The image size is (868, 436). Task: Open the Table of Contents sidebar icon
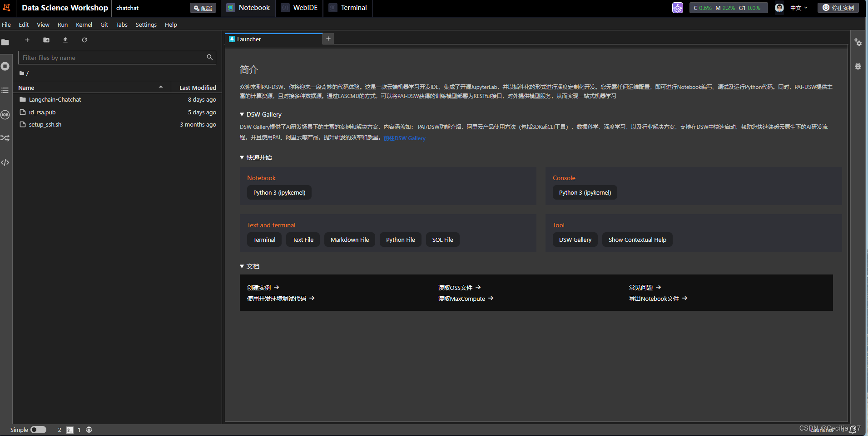pyautogui.click(x=5, y=90)
